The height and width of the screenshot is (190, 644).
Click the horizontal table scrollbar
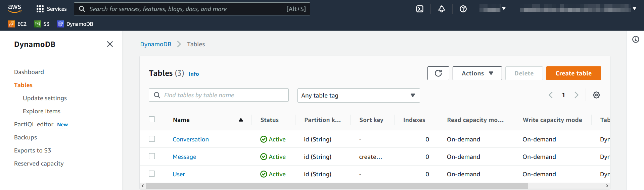[337, 186]
